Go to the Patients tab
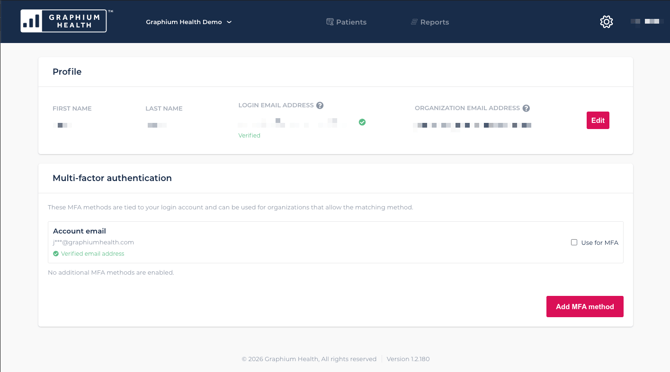This screenshot has width=670, height=372. tap(346, 22)
